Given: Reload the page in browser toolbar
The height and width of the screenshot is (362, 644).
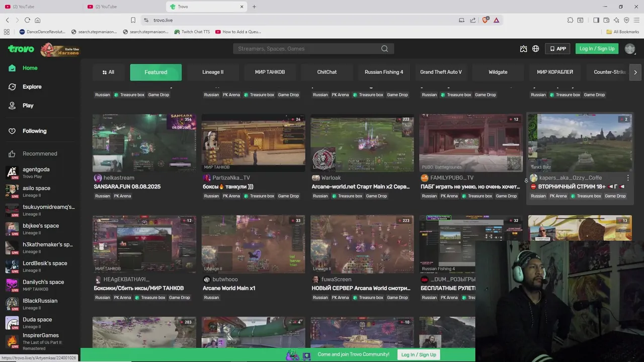Looking at the screenshot, I should pyautogui.click(x=27, y=20).
